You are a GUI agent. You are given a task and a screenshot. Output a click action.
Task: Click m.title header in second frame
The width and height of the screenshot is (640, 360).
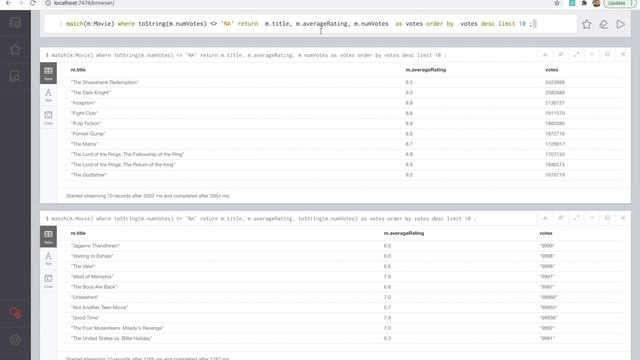tap(78, 233)
